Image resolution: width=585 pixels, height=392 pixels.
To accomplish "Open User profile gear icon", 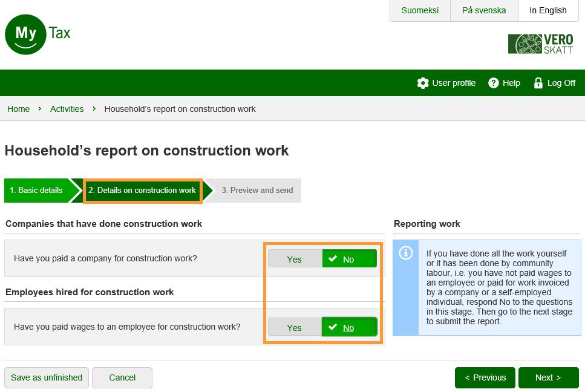I will coord(423,83).
